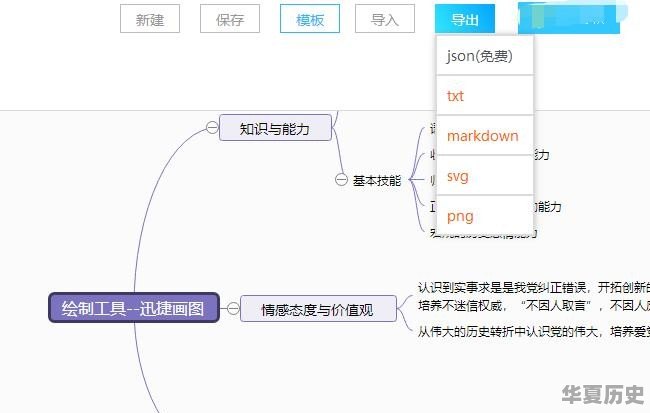The height and width of the screenshot is (413, 650).
Task: Open the 导出 export dropdown
Action: [465, 19]
